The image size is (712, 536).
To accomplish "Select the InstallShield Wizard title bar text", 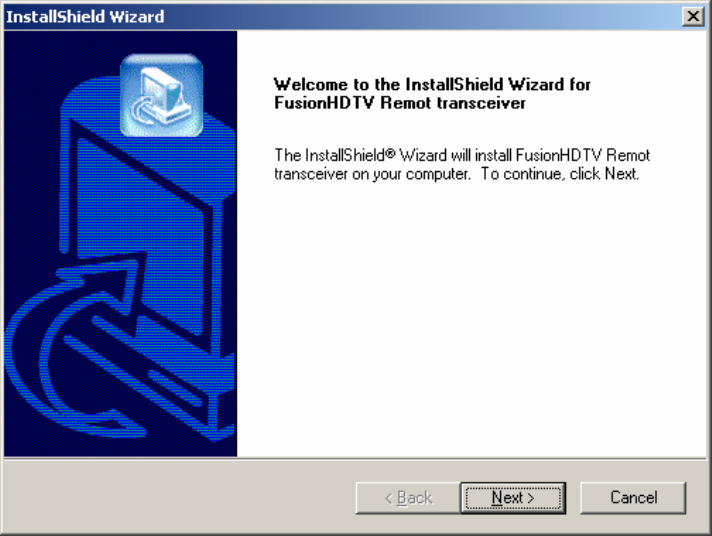I will coord(85,17).
